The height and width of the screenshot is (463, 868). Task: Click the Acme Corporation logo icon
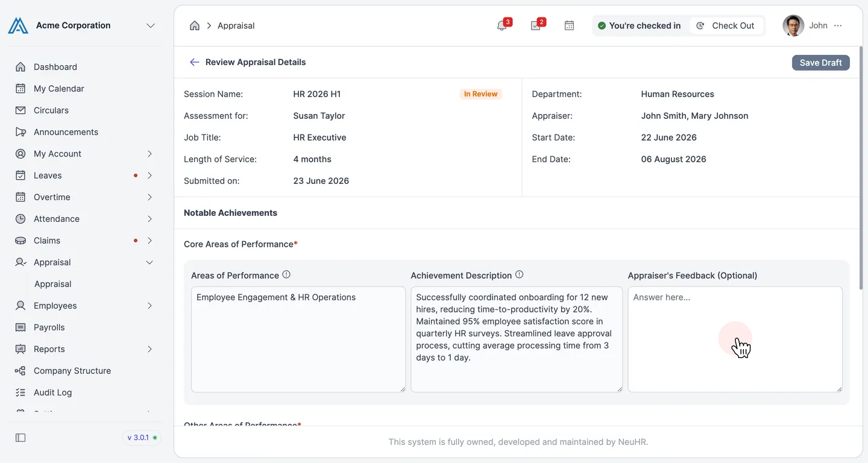[x=18, y=25]
